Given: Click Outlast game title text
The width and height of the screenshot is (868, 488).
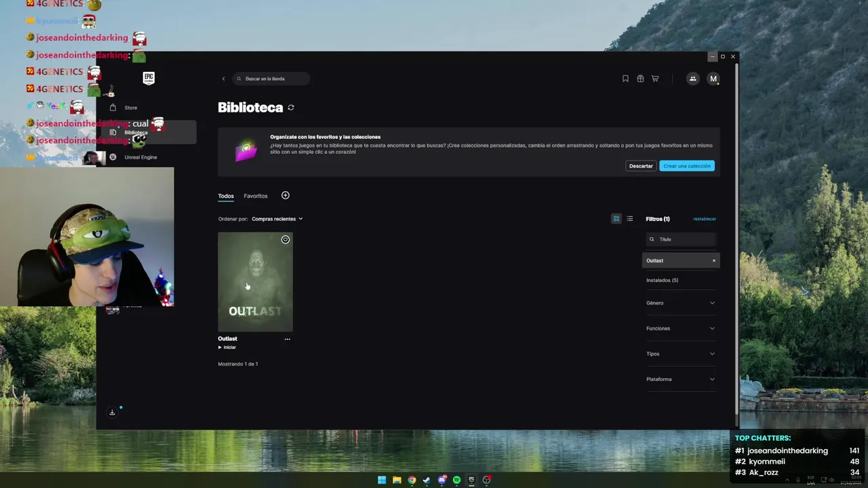Looking at the screenshot, I should coord(227,339).
